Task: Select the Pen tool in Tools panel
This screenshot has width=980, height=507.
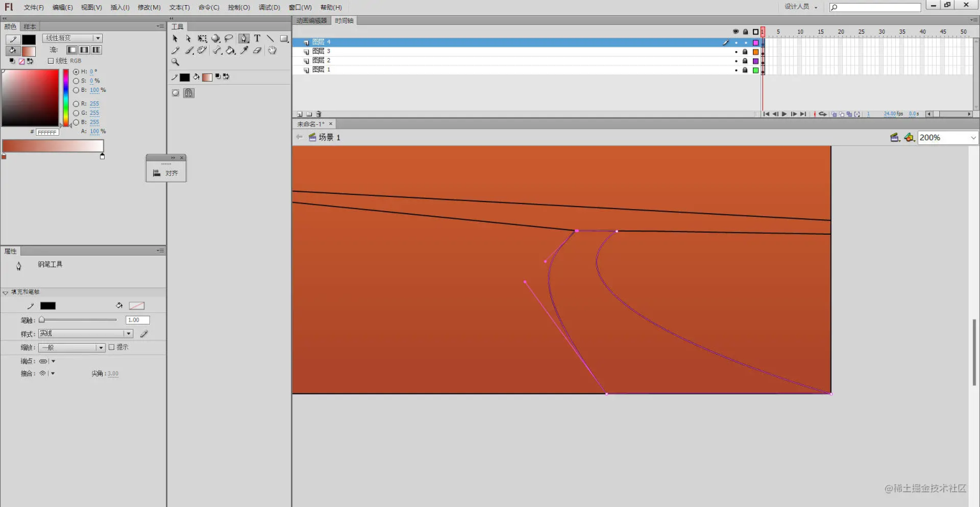Action: (x=244, y=38)
